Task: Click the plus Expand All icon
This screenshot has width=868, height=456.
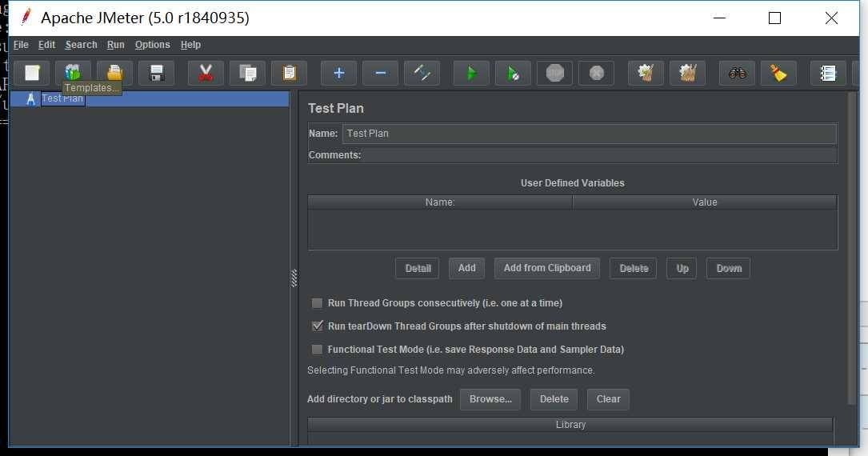Action: click(x=338, y=73)
